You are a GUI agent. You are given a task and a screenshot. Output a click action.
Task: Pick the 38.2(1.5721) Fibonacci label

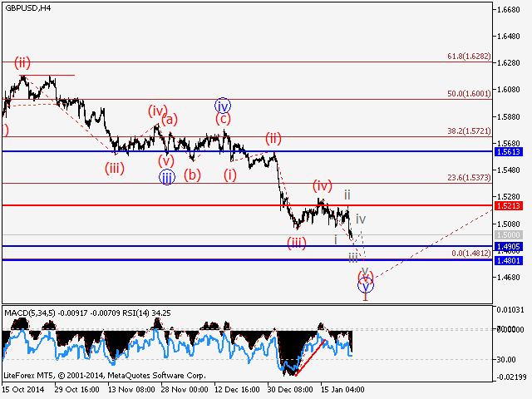(x=469, y=131)
